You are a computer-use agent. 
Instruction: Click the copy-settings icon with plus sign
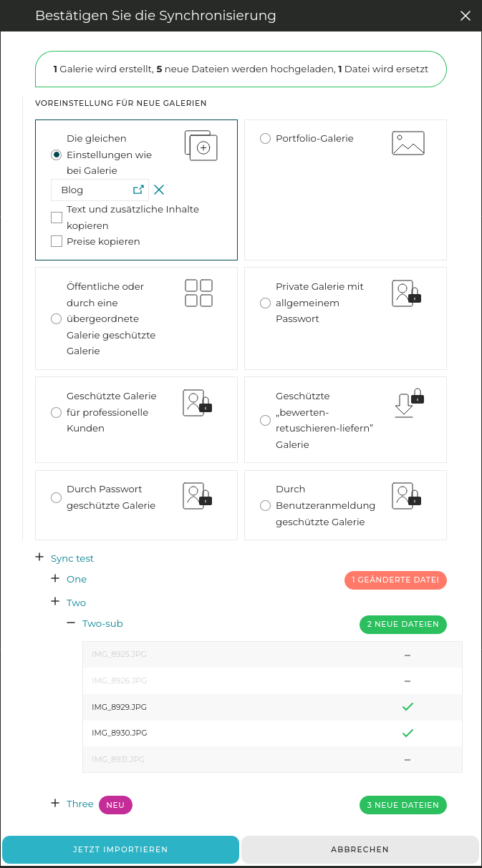pyautogui.click(x=201, y=145)
